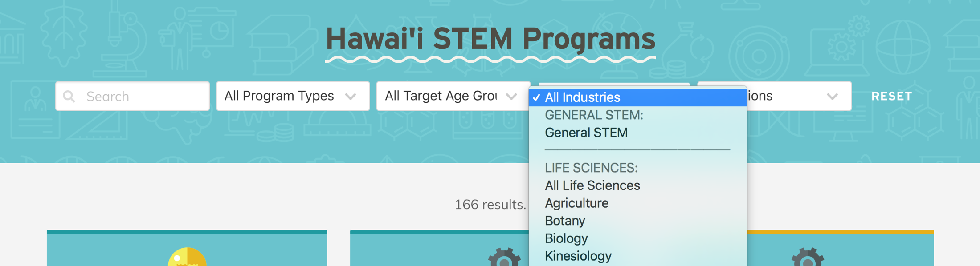
Task: Pick the Kinesiology option
Action: [578, 256]
